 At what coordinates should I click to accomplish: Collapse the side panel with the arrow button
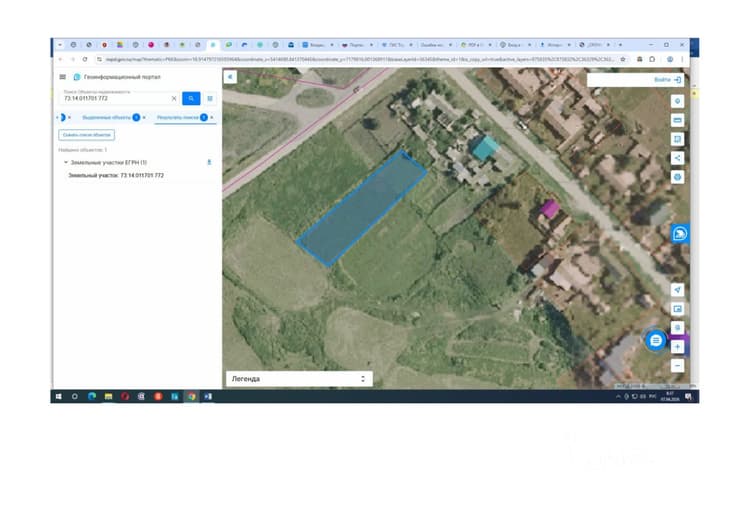[x=230, y=77]
